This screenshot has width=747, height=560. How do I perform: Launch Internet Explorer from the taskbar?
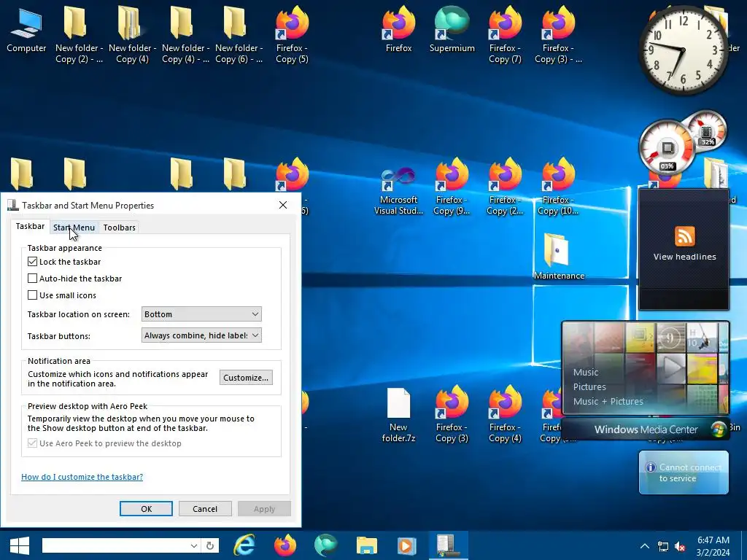[244, 545]
